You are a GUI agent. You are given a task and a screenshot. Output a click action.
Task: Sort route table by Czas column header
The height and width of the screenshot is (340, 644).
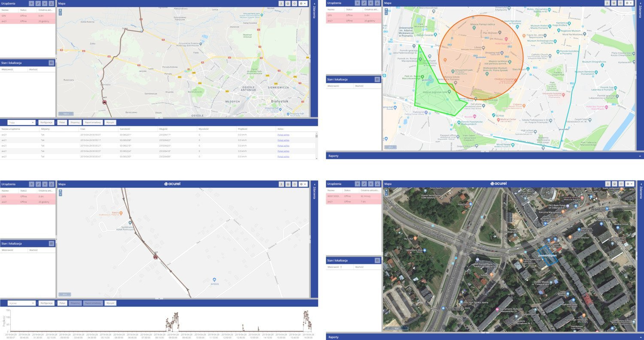(99, 129)
